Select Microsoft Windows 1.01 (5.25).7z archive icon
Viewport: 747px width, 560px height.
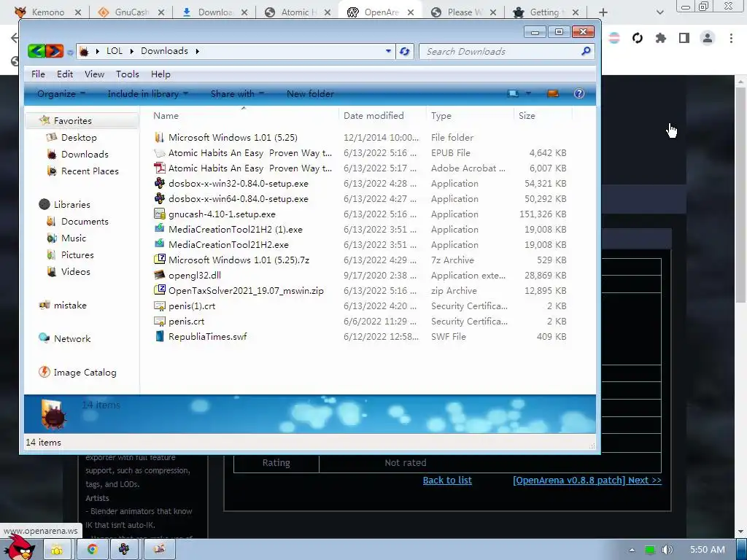coord(159,260)
